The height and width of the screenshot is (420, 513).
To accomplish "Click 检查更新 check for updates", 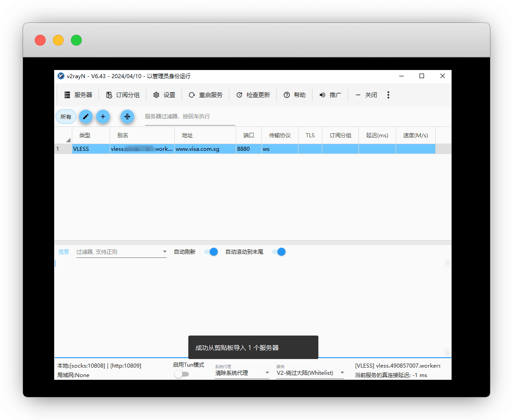I will pyautogui.click(x=253, y=95).
